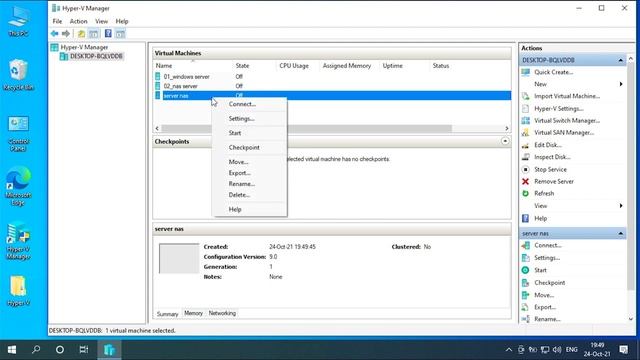
Task: Collapse the DESKTOP-BQLVDDB actions section
Action: 621,60
